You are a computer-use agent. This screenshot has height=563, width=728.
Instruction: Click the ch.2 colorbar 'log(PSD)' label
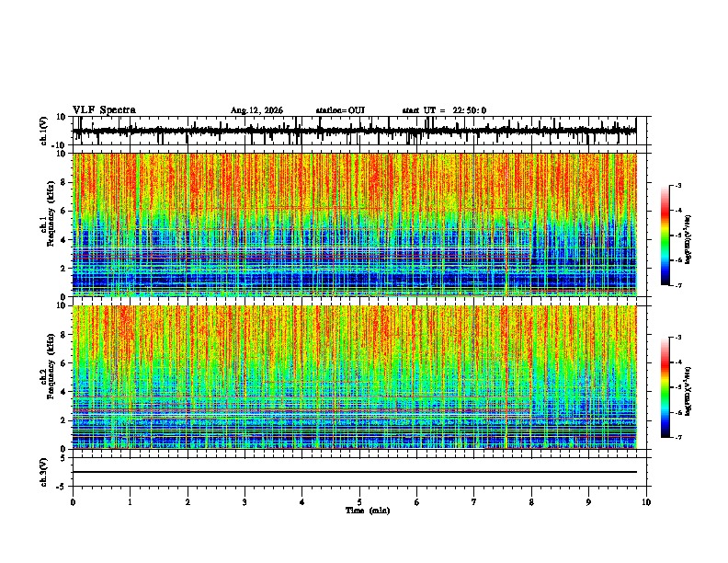[688, 391]
